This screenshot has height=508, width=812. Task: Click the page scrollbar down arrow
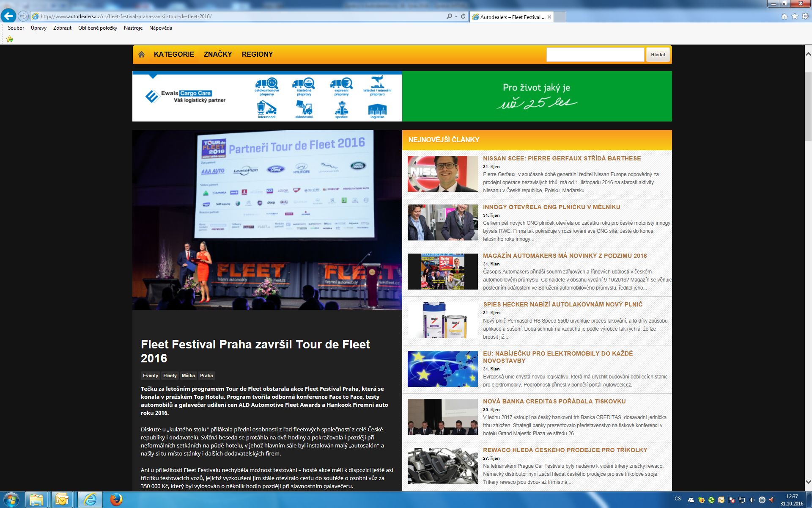click(808, 482)
